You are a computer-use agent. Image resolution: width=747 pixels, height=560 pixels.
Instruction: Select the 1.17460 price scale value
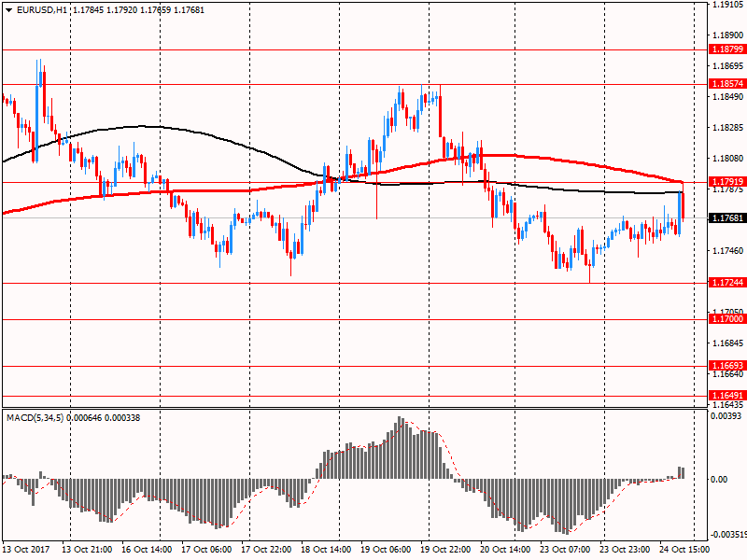click(728, 250)
